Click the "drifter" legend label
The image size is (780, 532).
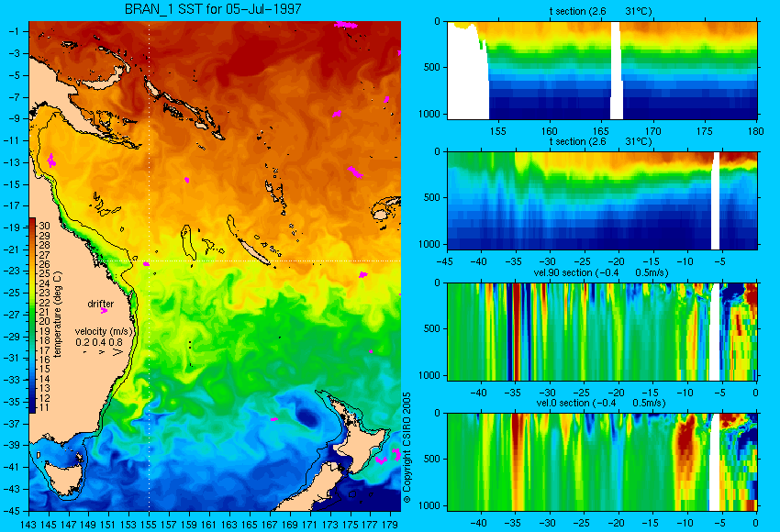click(x=101, y=304)
